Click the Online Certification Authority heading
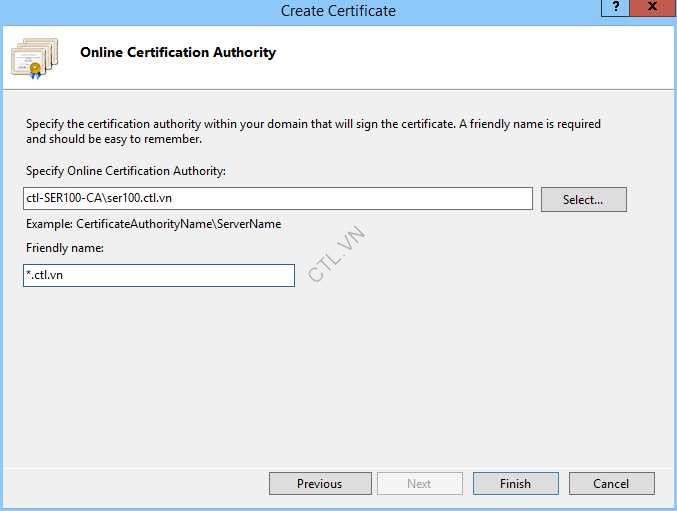 (x=178, y=52)
